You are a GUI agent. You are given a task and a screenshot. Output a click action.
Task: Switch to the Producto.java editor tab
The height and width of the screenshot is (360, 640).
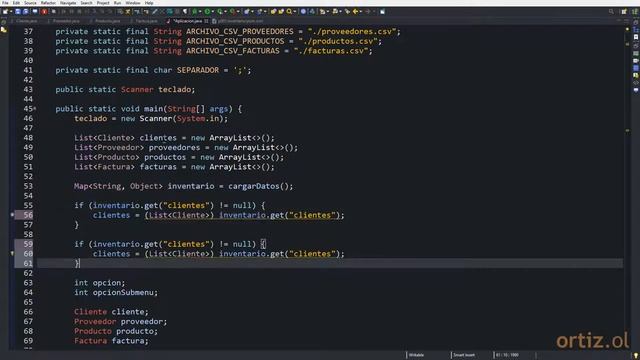coord(106,21)
